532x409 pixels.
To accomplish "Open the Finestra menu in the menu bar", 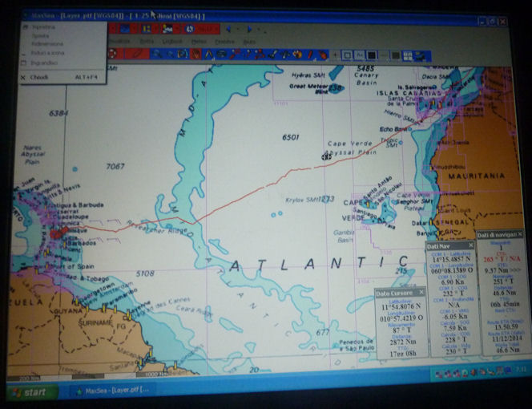I will coord(224,42).
